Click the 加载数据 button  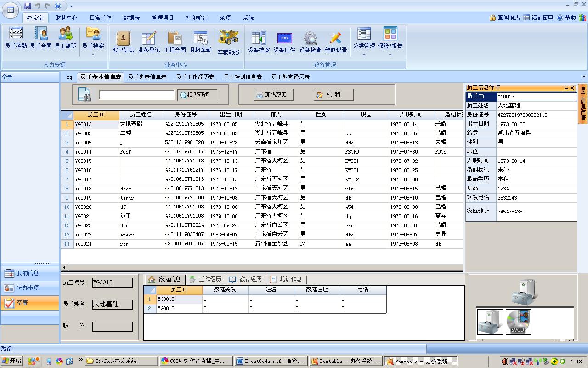pos(273,94)
